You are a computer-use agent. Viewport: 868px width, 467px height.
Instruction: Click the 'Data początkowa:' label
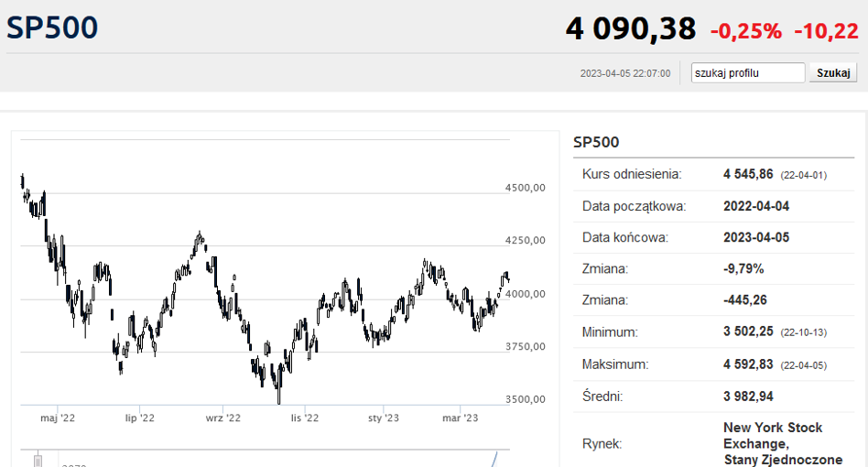click(634, 206)
